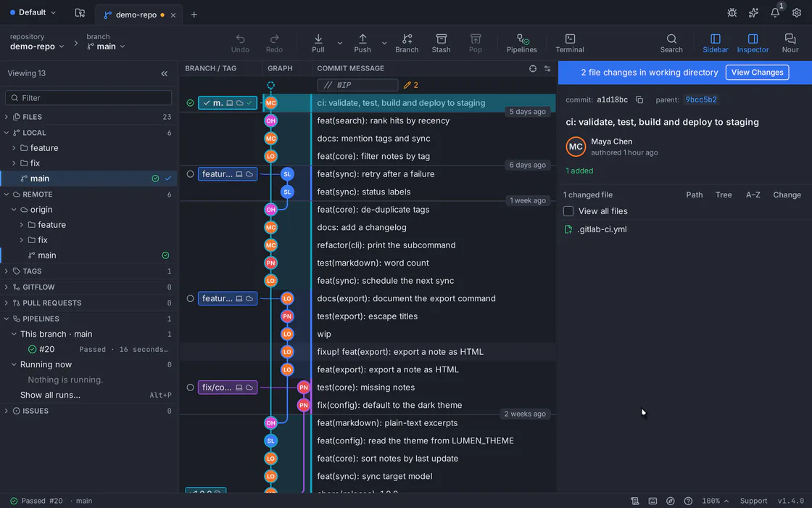This screenshot has height=508, width=812.
Task: Open parent commit 9bcc5b2 link
Action: (x=700, y=99)
